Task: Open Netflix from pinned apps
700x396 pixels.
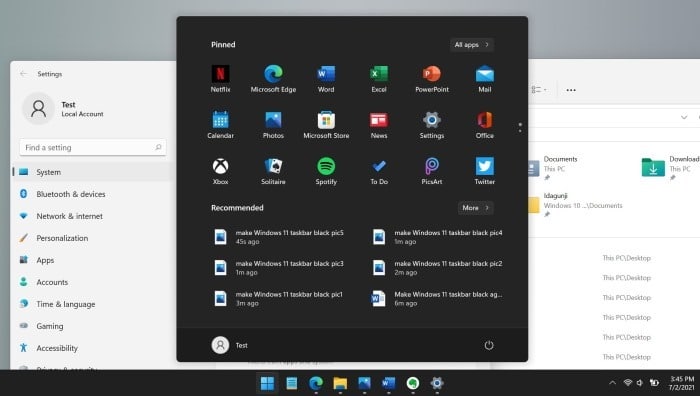Action: click(x=221, y=79)
